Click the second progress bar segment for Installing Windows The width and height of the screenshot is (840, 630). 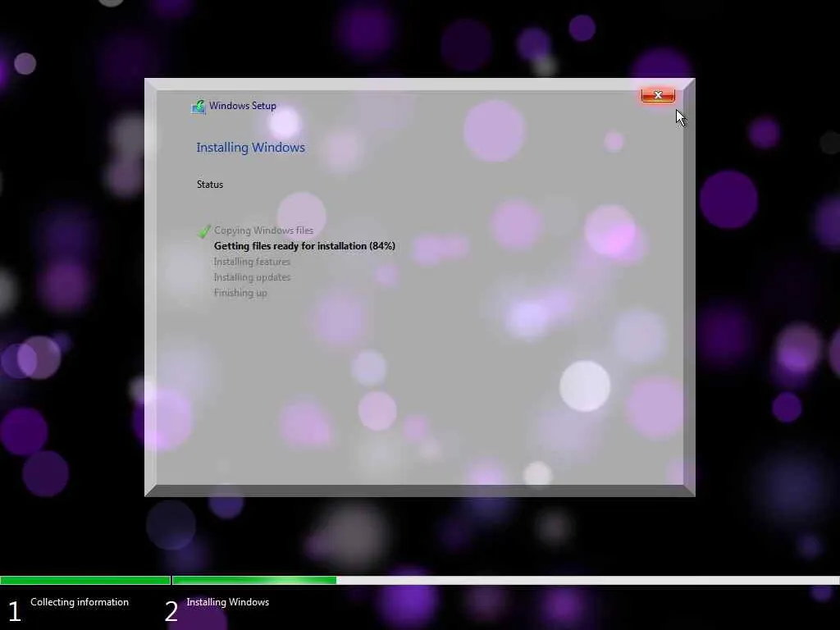point(505,580)
